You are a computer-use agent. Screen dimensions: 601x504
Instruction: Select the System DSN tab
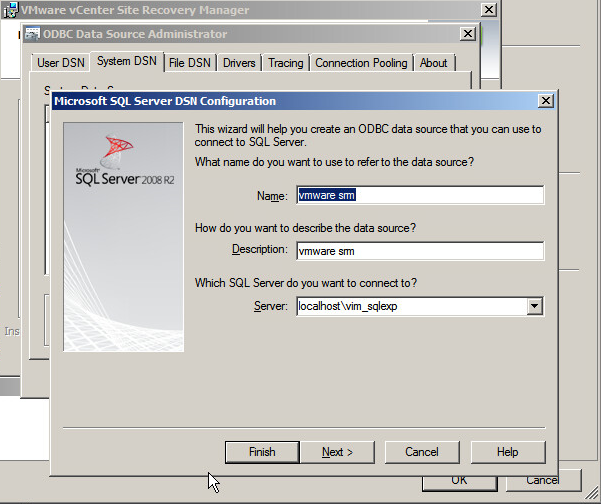pyautogui.click(x=127, y=61)
